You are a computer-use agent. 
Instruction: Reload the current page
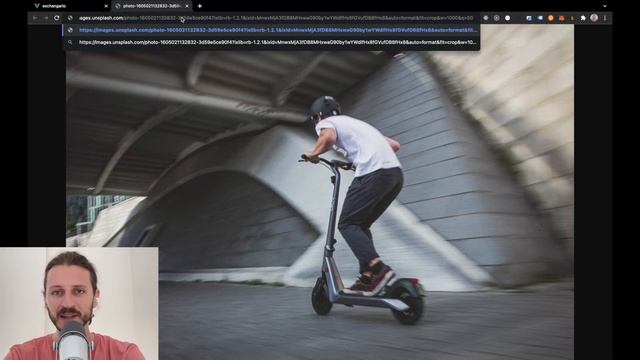(x=57, y=18)
